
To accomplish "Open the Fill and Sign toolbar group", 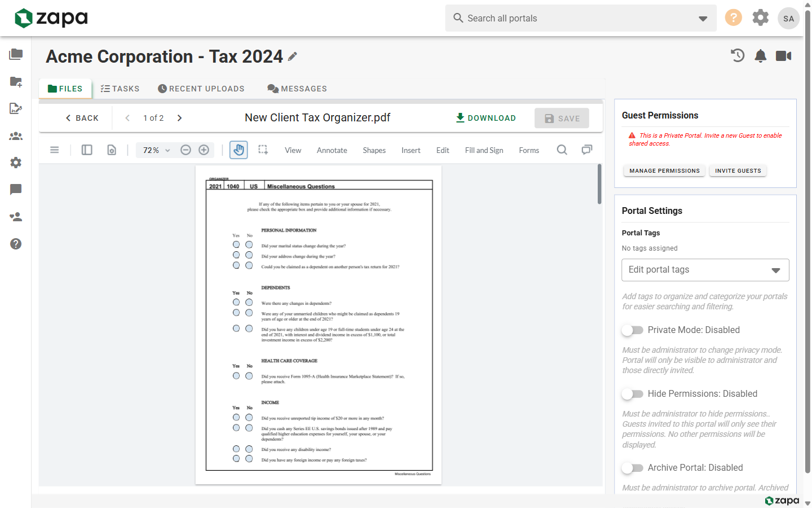I will (484, 150).
